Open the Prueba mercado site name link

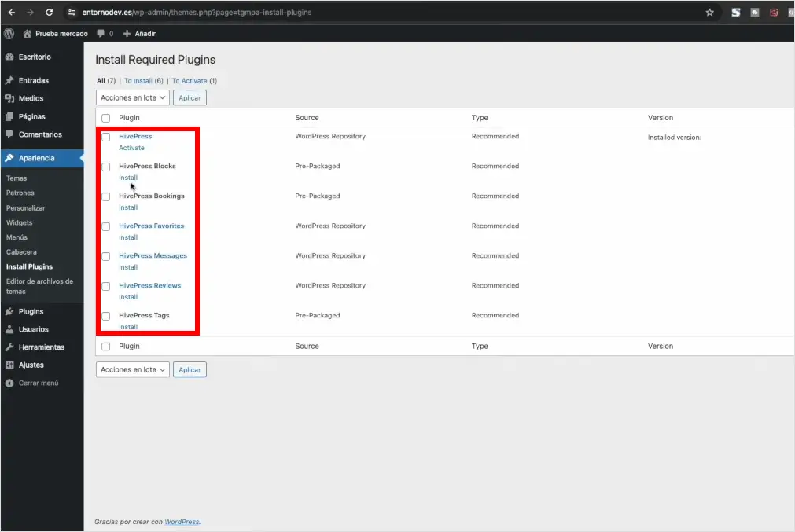pyautogui.click(x=61, y=34)
